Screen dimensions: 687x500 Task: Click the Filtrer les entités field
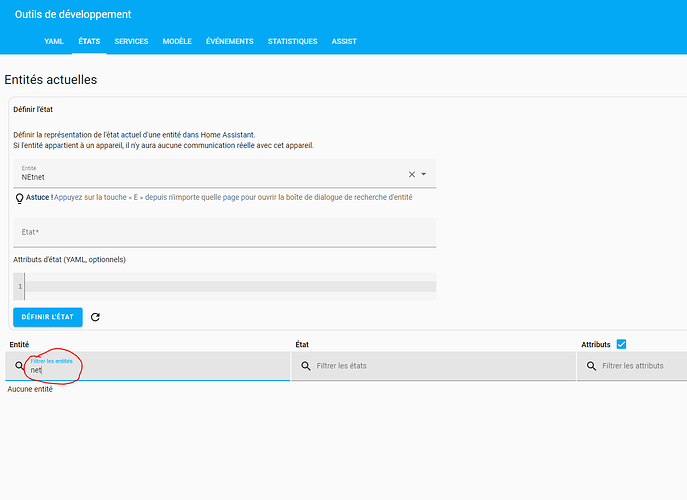tap(148, 366)
